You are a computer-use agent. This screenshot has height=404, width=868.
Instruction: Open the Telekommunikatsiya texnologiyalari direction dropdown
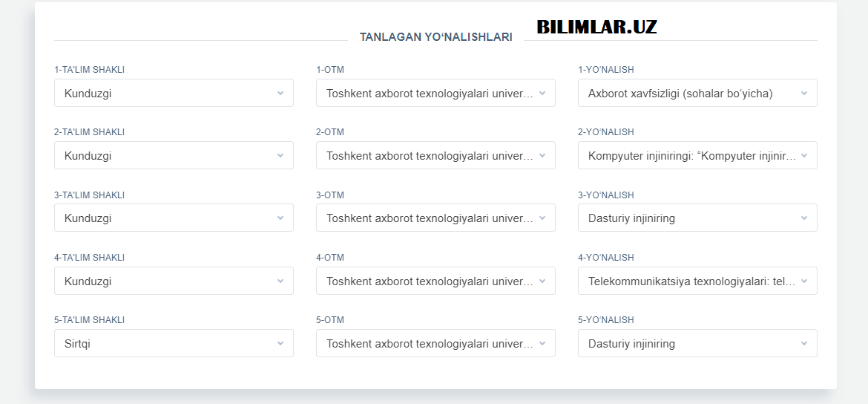697,281
